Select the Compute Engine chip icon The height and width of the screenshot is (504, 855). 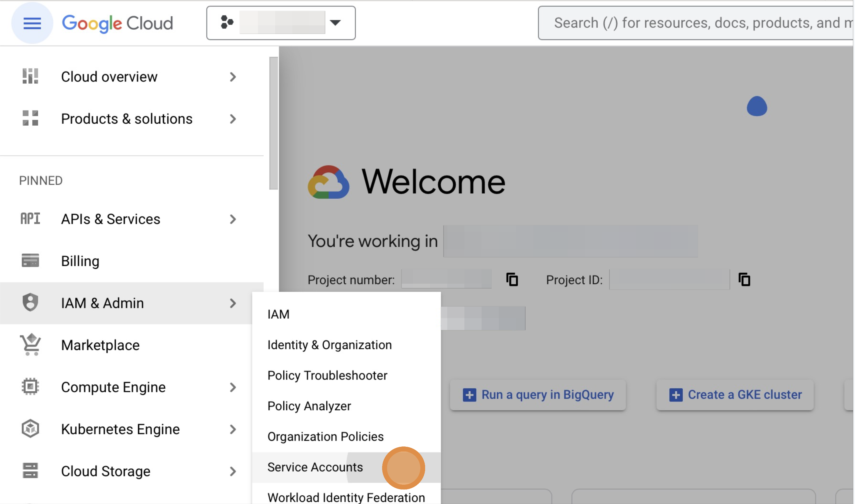click(x=30, y=387)
